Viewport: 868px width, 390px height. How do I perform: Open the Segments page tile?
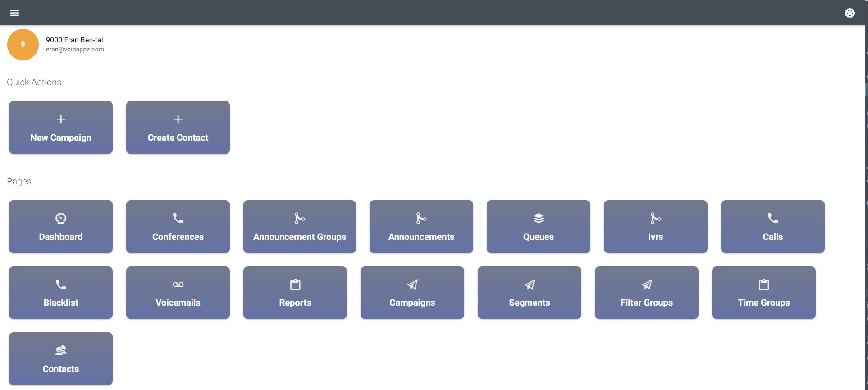click(x=530, y=293)
